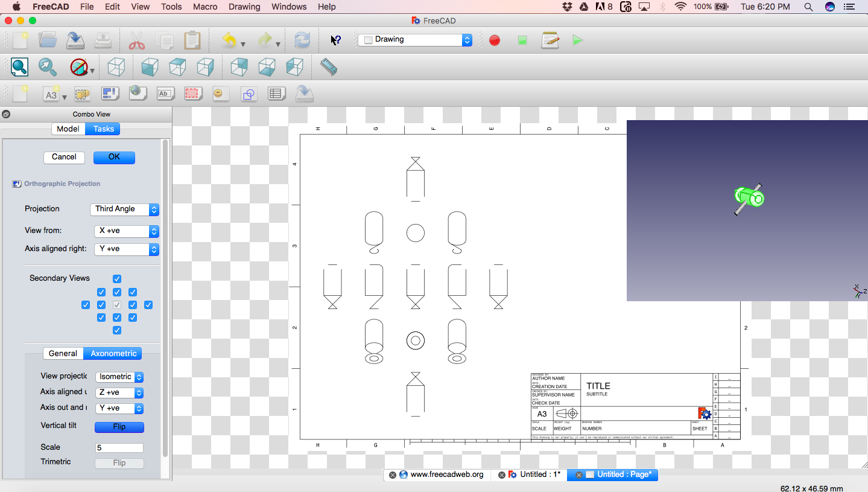Export the drawing page to SVG
Viewport: 868px width, 492px height.
tap(304, 94)
